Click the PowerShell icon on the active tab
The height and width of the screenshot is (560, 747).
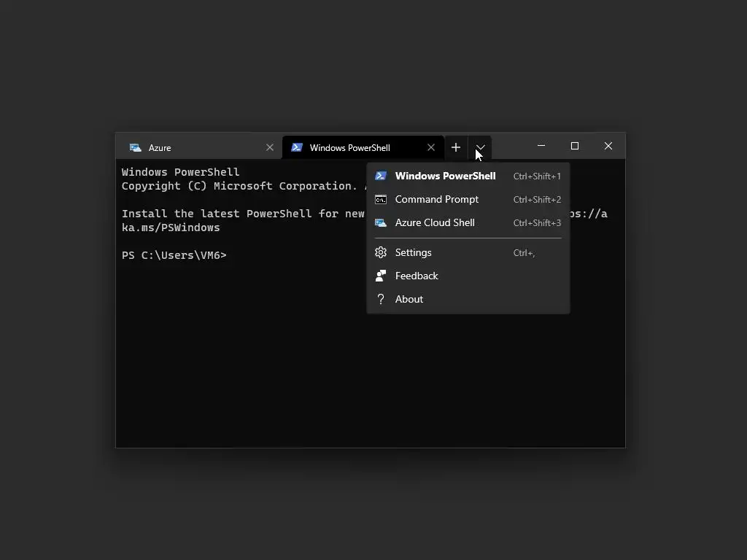click(297, 147)
